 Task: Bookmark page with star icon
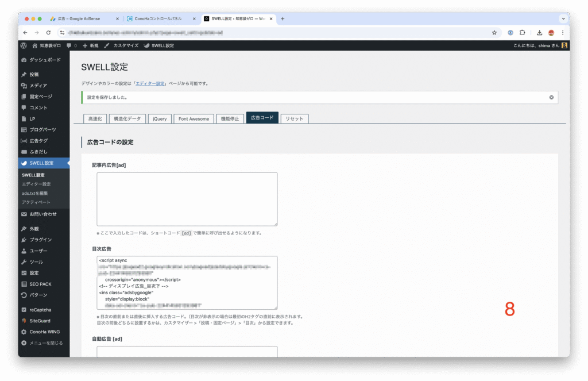[x=494, y=33]
